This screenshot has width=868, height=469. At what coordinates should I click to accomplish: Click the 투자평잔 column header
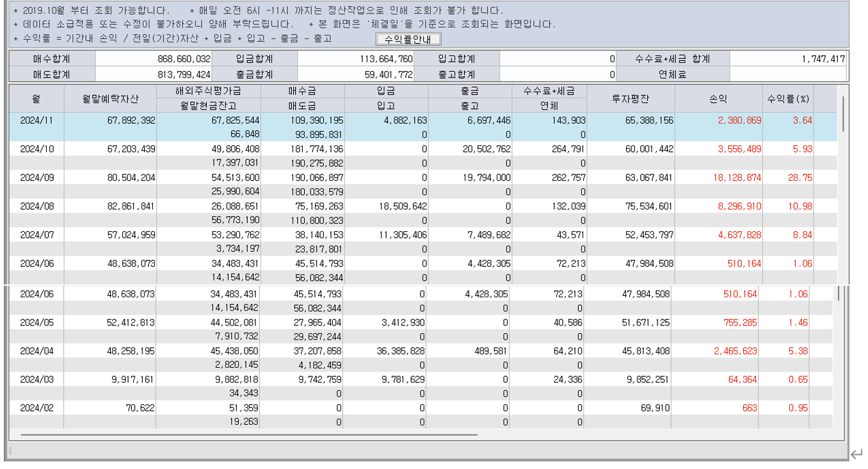pyautogui.click(x=631, y=99)
